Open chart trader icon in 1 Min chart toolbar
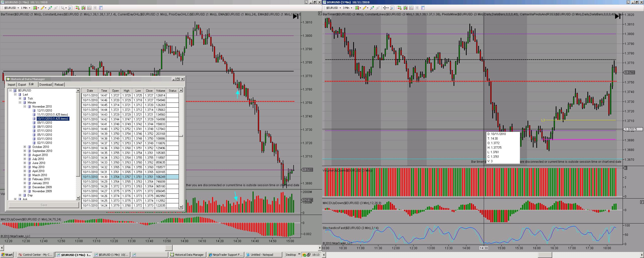 point(78,8)
